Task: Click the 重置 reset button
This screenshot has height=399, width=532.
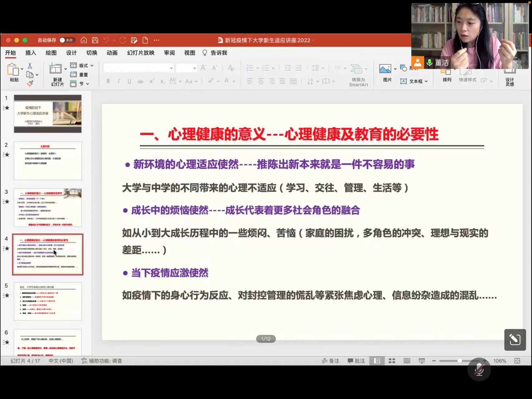Action: [79, 75]
